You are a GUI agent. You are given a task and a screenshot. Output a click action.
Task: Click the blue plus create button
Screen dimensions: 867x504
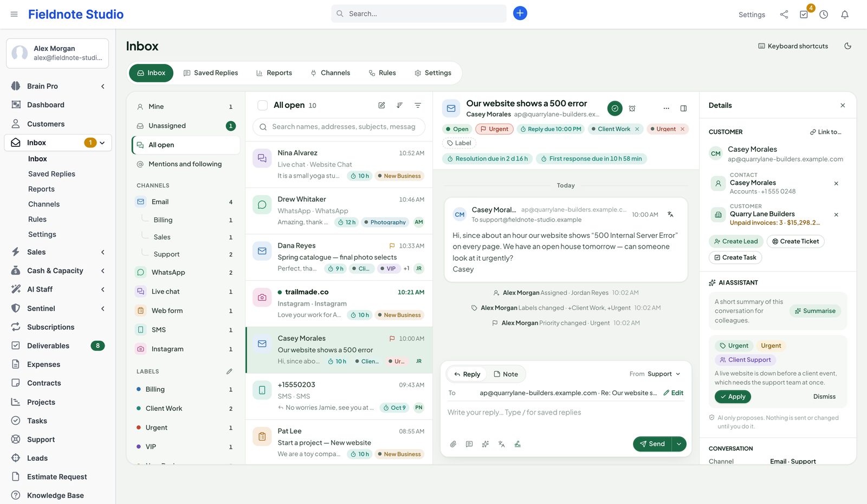coord(520,14)
